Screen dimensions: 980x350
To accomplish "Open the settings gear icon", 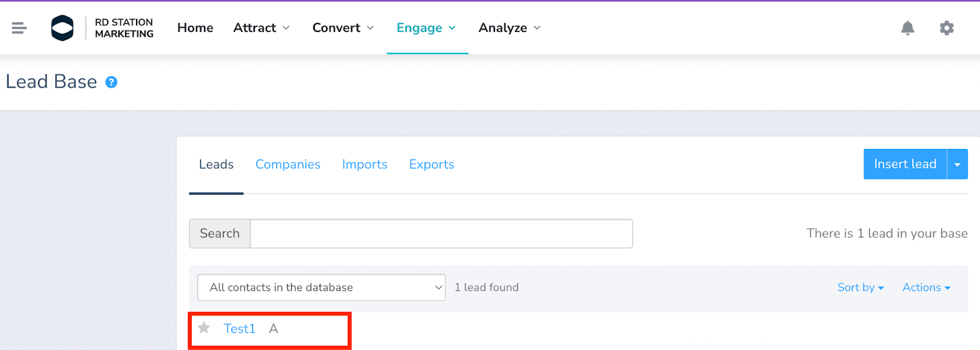I will click(x=946, y=28).
